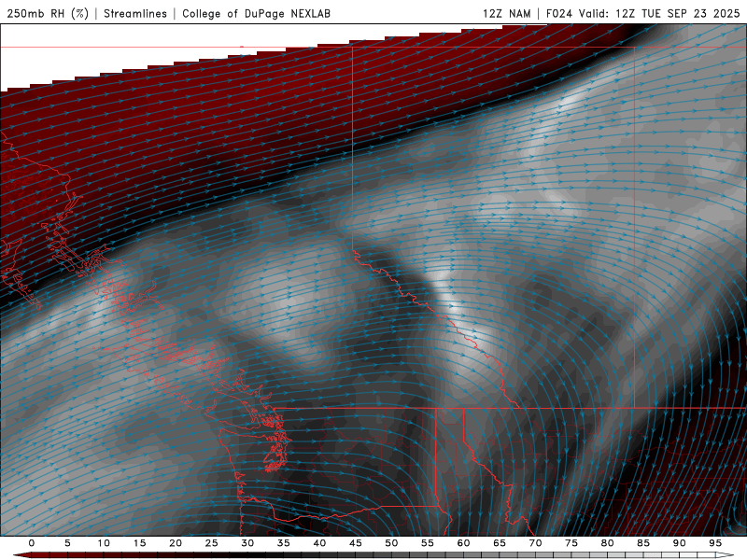Viewport: 747px width, 560px height.
Task: Click the "12Z TUE SEP 23 2025" valid time
Action: pyautogui.click(x=678, y=13)
